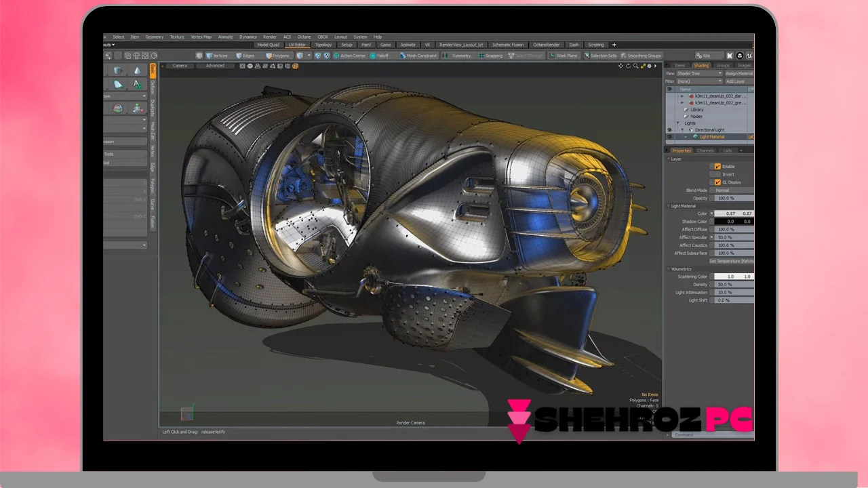Screen dimensions: 868x488
Task: Toggle Invert checkbox
Action: pyautogui.click(x=717, y=174)
